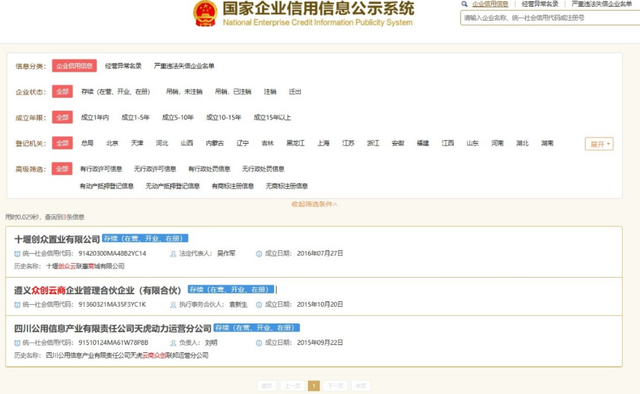Choose 天津 as registration authority
This screenshot has width=640, height=394.
coord(137,143)
